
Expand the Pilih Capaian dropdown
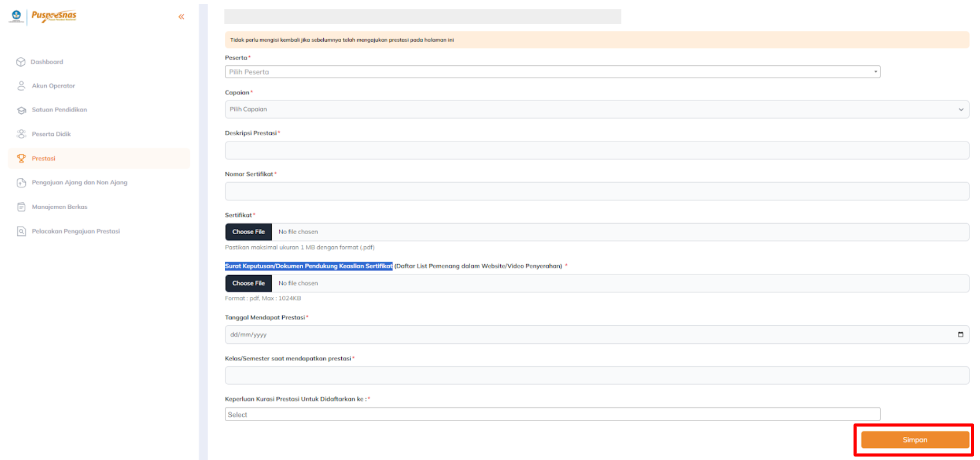[x=597, y=109]
